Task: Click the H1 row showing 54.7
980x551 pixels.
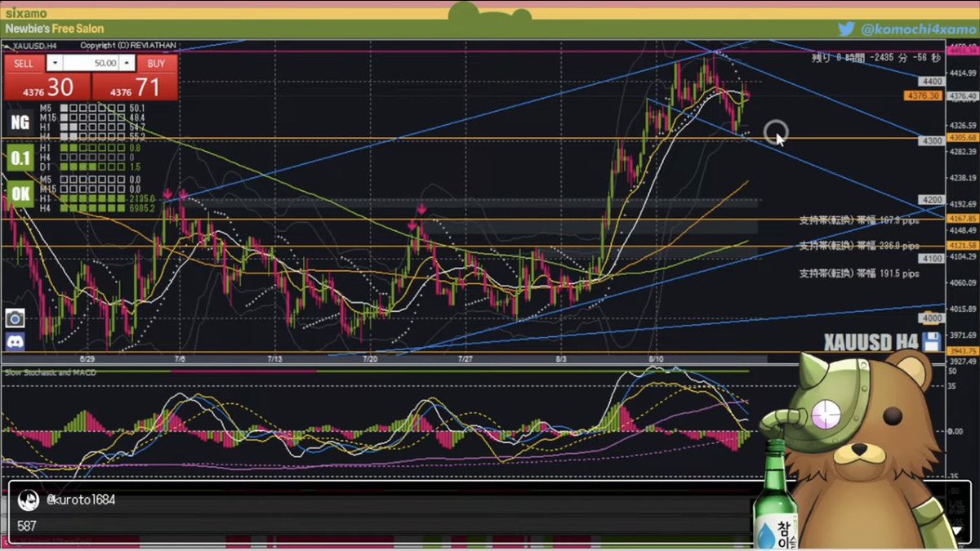Action: click(92, 127)
